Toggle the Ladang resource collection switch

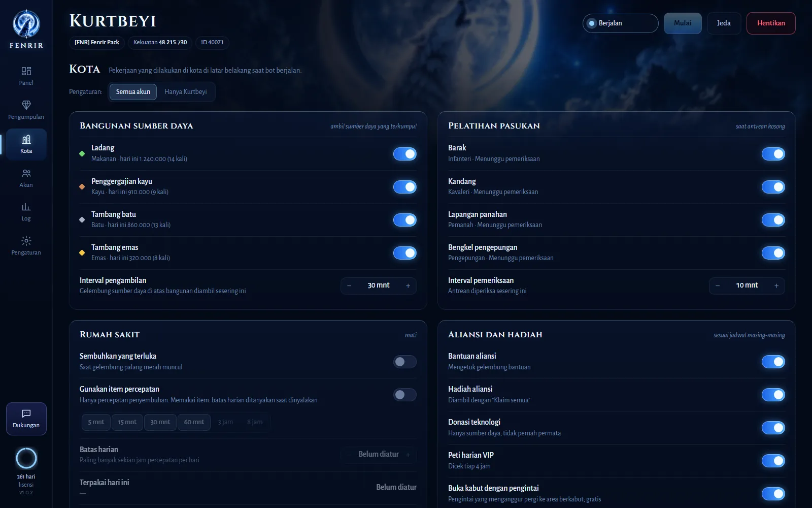click(405, 154)
